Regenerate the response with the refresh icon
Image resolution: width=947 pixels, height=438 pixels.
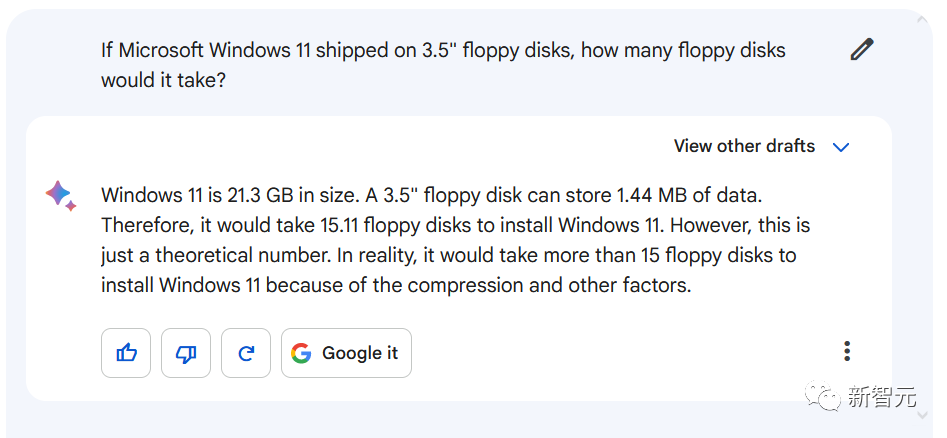tap(246, 353)
